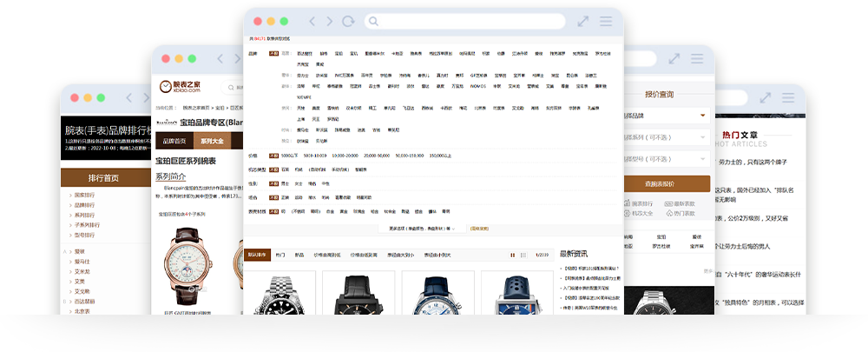Screen dimensions: 868x352
Task: Switch to list view of watch results
Action: pyautogui.click(x=523, y=255)
